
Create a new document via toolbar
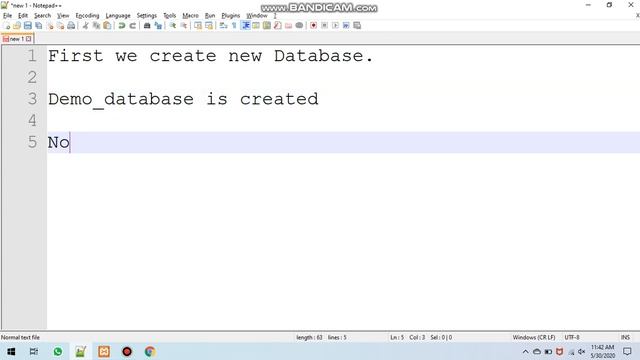[7, 26]
